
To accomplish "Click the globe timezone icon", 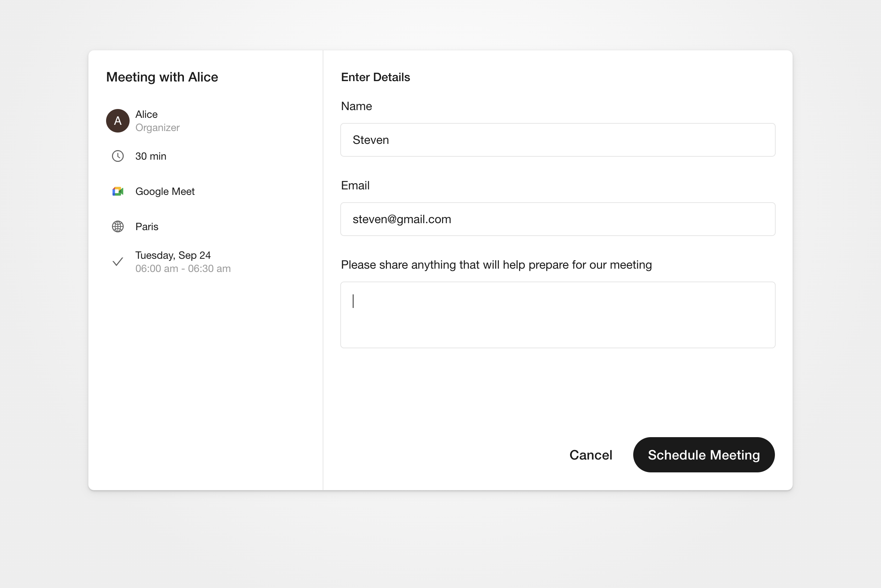I will click(118, 226).
